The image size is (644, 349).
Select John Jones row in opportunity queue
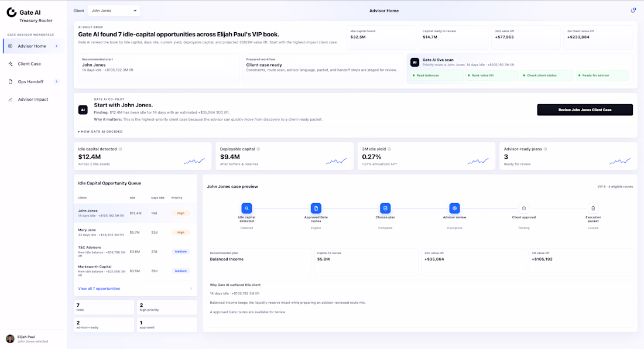(x=136, y=213)
